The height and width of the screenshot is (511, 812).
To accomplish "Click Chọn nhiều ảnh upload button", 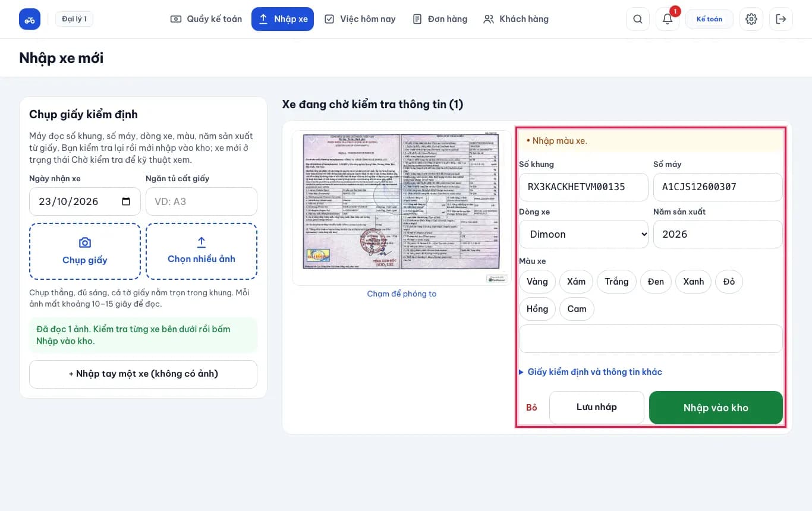I will click(x=202, y=251).
